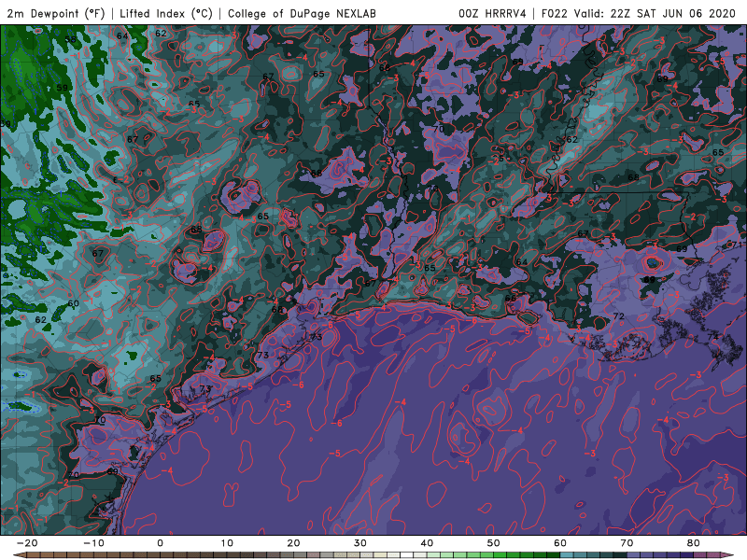The width and height of the screenshot is (747, 560).
Task: Click the 50 label on the color scale
Action: click(x=494, y=543)
